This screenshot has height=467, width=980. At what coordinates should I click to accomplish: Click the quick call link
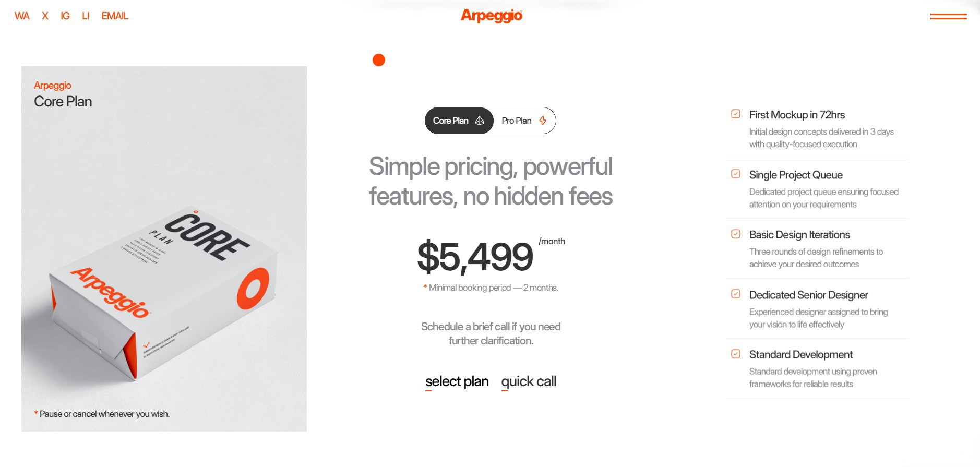(529, 381)
